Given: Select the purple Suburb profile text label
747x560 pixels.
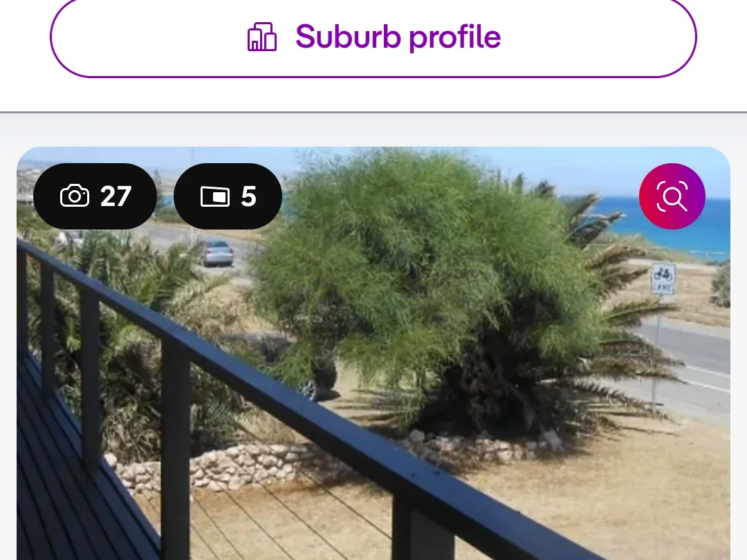Looking at the screenshot, I should coord(398,37).
